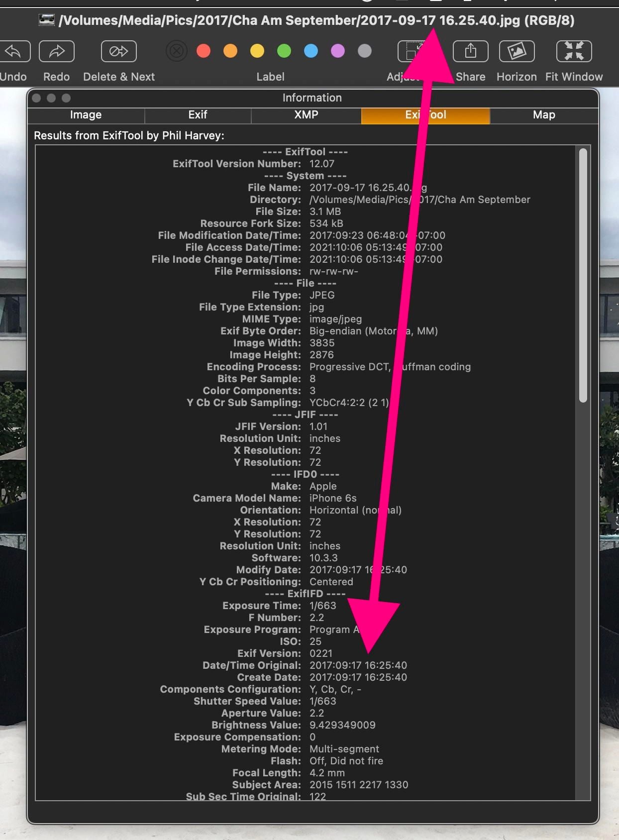The width and height of the screenshot is (619, 840).
Task: Click the Create Date value
Action: point(358,677)
